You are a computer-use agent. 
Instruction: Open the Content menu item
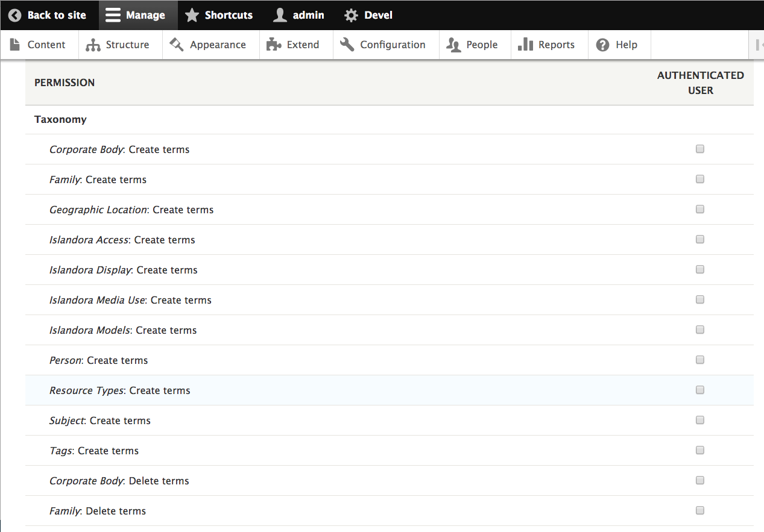[39, 45]
